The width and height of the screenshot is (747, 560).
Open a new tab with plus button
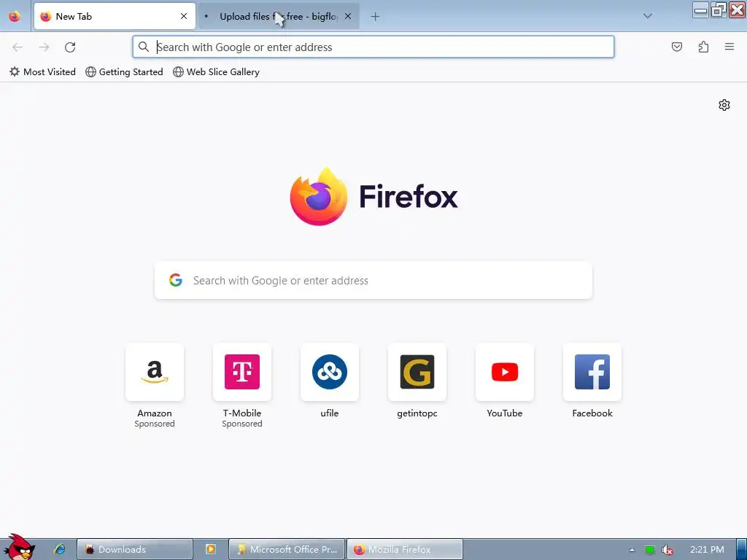(x=376, y=17)
